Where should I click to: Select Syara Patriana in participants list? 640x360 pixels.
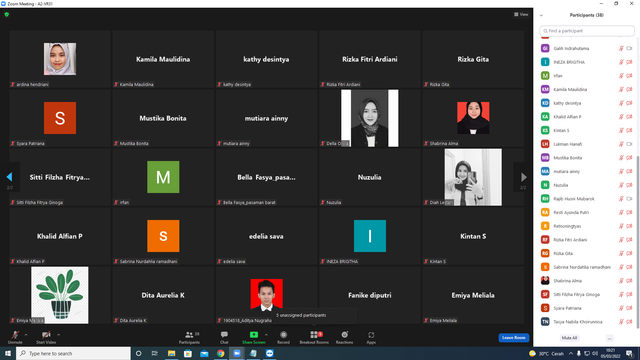(587, 308)
